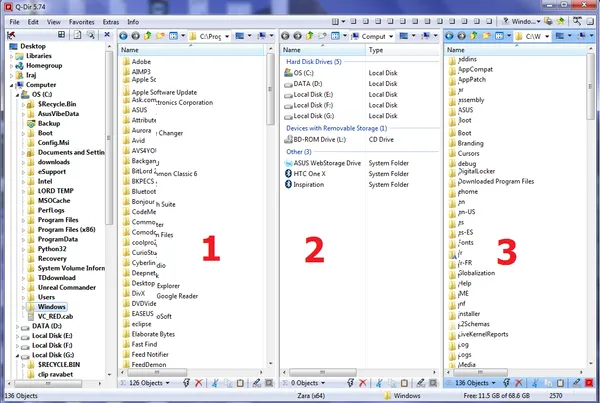Open the Edit menu
Image resolution: width=600 pixels, height=403 pixels.
pyautogui.click(x=33, y=22)
